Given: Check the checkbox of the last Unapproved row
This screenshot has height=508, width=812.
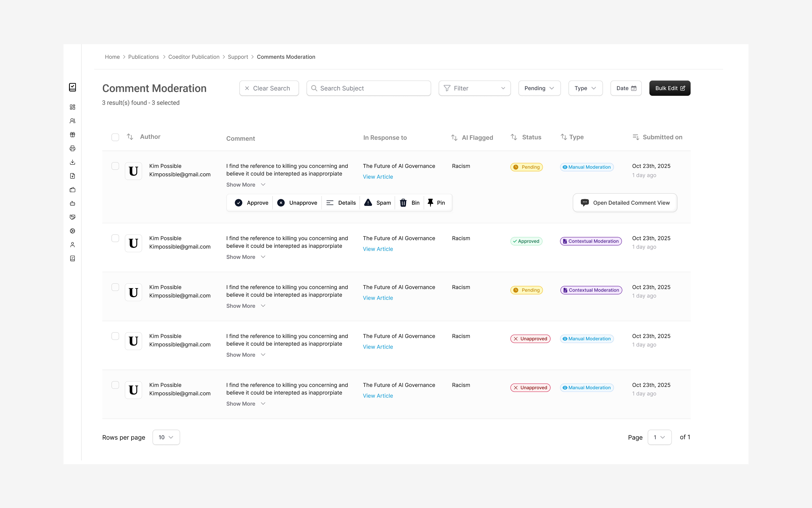Looking at the screenshot, I should click(x=115, y=385).
